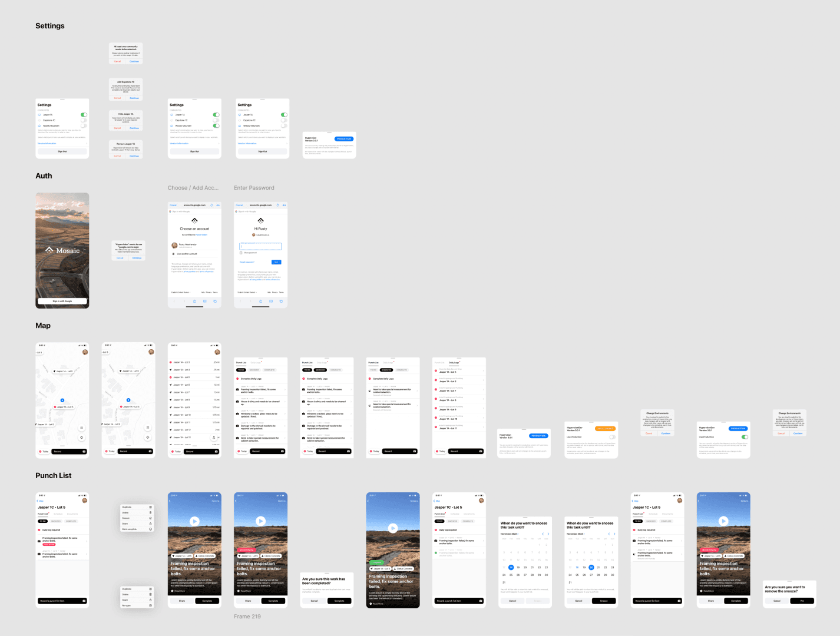The width and height of the screenshot is (840, 636).
Task: Click the Jasper 1A cloud icon in the Settings frame with Woody Mountain enabled
Action: pos(172,115)
